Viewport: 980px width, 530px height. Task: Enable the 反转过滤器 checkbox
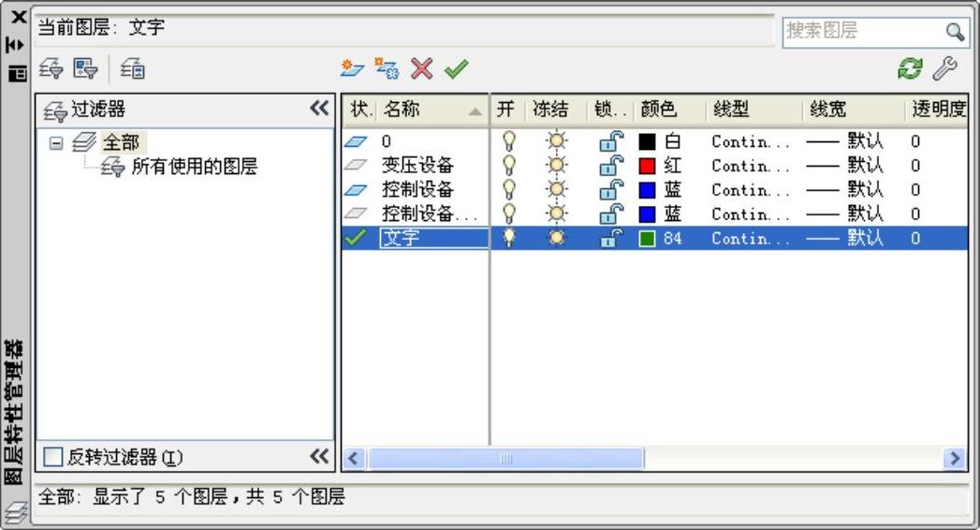click(x=53, y=457)
